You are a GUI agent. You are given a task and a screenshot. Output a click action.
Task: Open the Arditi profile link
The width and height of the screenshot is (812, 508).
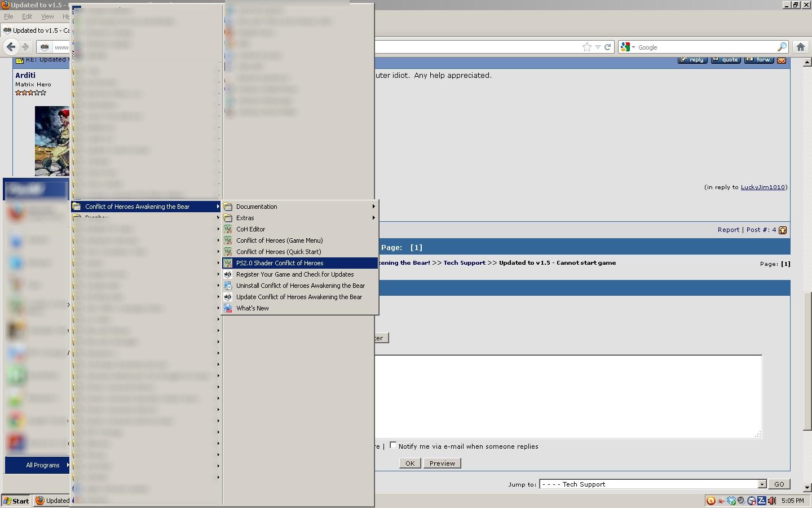point(25,75)
